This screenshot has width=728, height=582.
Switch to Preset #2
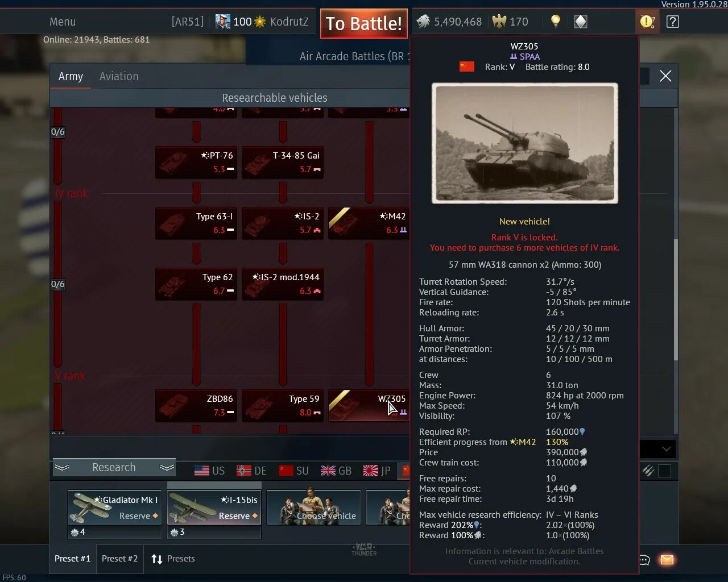click(x=119, y=559)
